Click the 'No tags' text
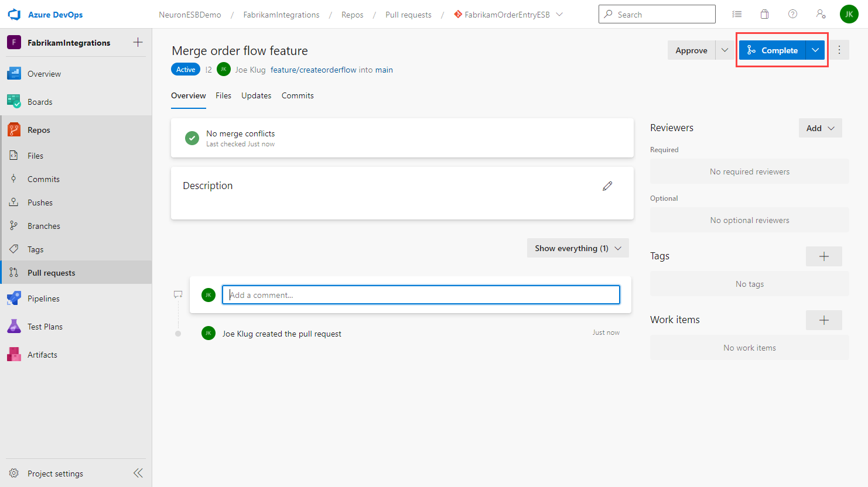The height and width of the screenshot is (487, 868). pyautogui.click(x=750, y=284)
